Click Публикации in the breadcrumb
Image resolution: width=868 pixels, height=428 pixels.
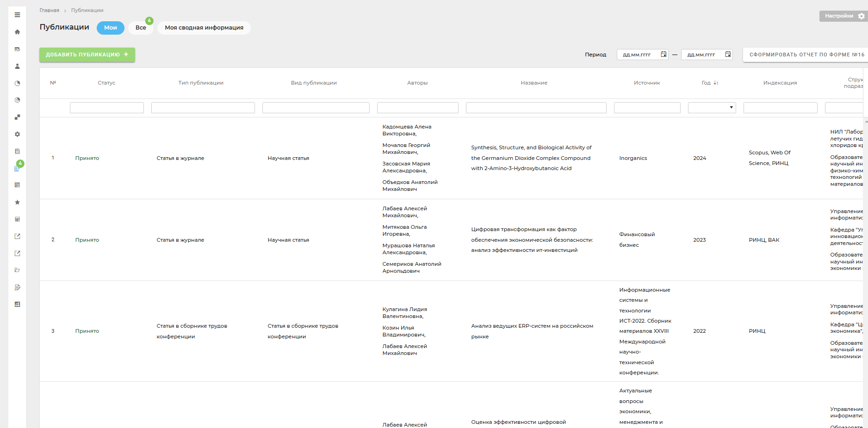coord(87,10)
